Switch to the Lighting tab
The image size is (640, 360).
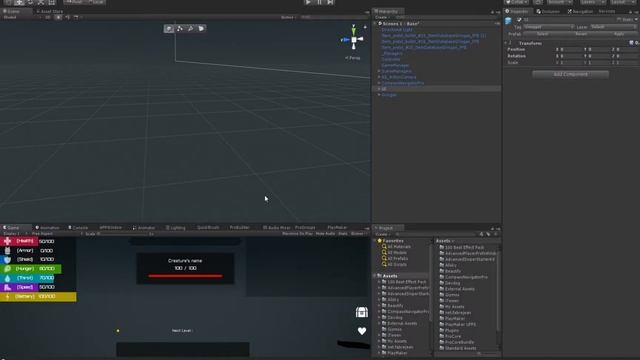pos(176,228)
